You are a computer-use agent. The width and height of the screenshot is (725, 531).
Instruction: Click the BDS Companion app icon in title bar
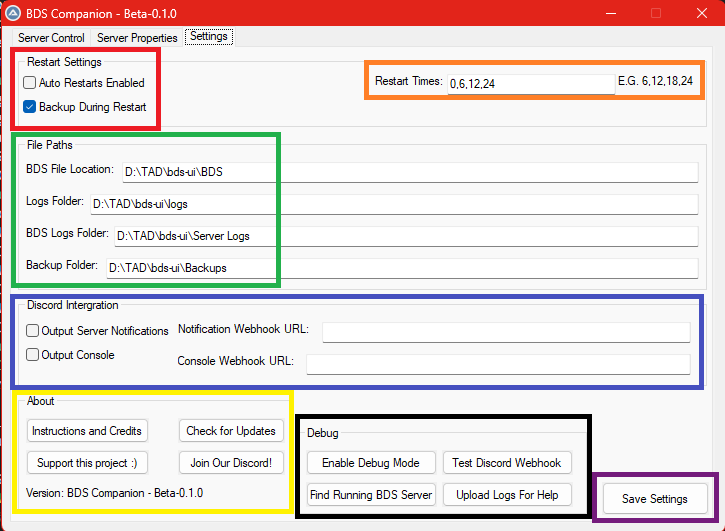pos(13,13)
